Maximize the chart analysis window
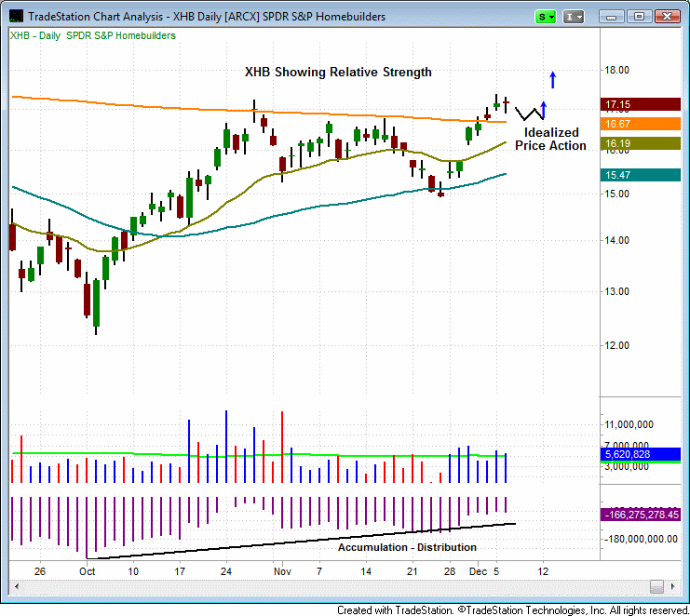690x616 pixels. 639,17
